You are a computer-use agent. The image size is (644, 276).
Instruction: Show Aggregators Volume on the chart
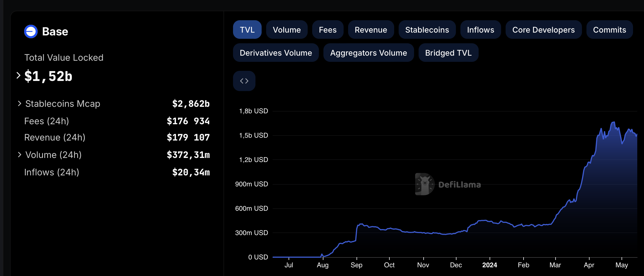click(368, 53)
